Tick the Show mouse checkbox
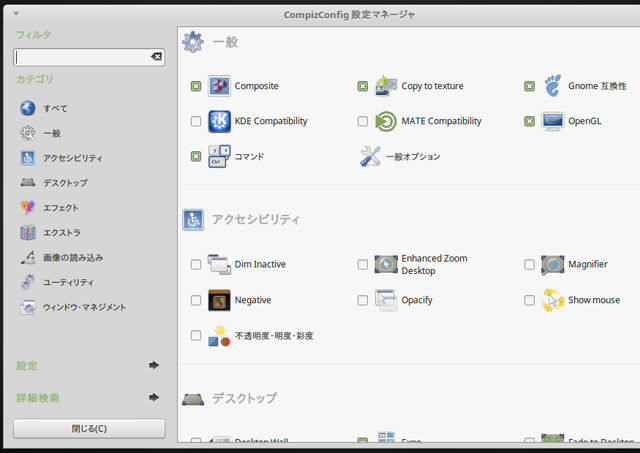 (529, 300)
